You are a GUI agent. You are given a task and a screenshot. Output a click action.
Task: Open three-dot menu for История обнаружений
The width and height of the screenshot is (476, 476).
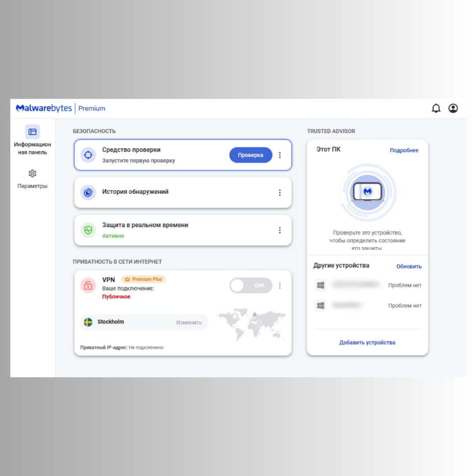pos(280,193)
